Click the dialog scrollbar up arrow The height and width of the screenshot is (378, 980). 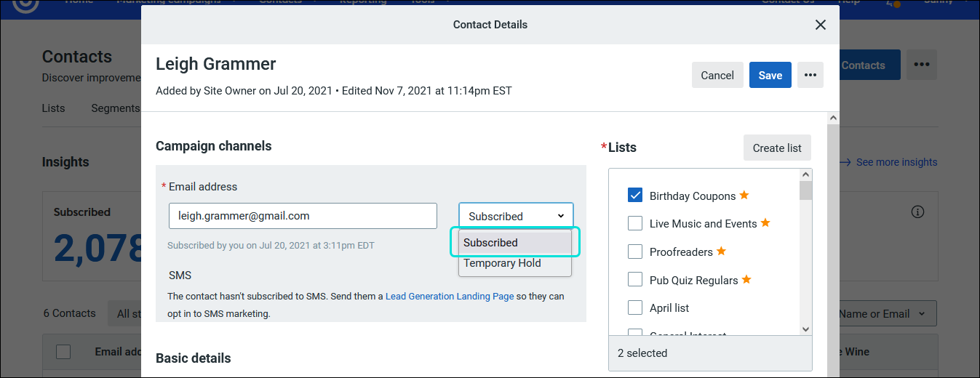click(833, 118)
